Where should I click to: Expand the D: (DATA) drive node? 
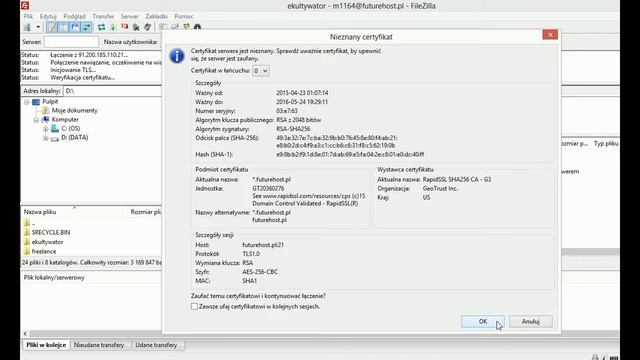pos(46,138)
